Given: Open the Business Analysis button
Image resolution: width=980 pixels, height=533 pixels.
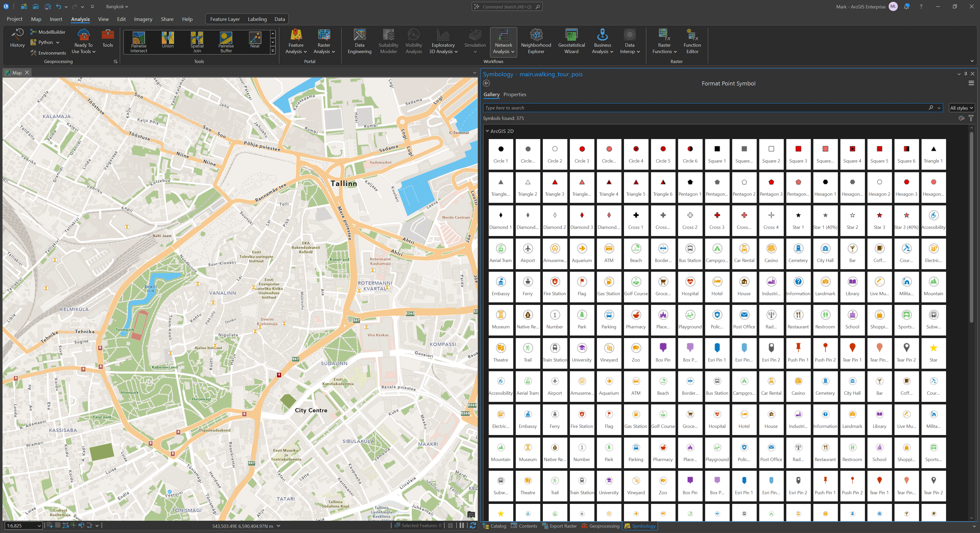Looking at the screenshot, I should click(x=602, y=41).
